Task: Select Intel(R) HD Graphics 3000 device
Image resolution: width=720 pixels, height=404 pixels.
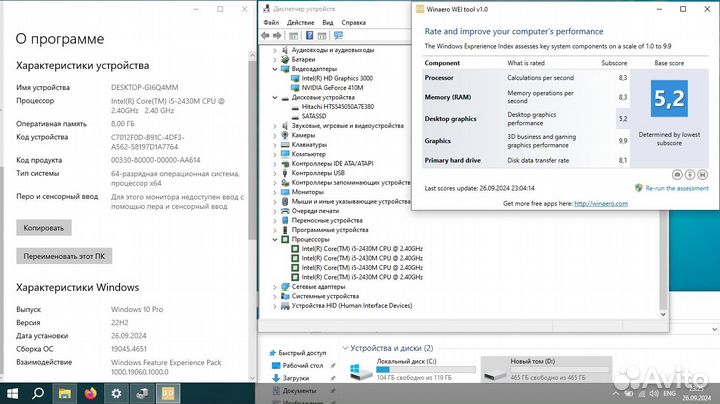Action: click(x=337, y=79)
